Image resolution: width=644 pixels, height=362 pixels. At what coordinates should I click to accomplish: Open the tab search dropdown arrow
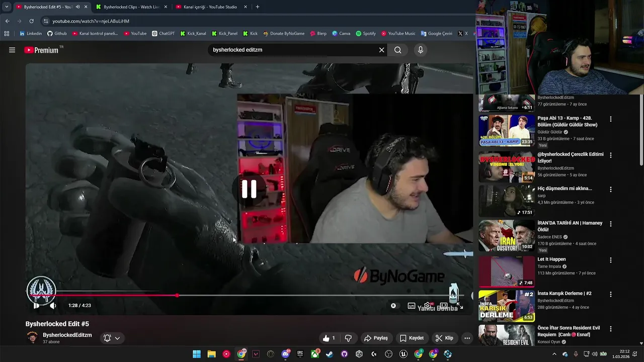pos(7,7)
